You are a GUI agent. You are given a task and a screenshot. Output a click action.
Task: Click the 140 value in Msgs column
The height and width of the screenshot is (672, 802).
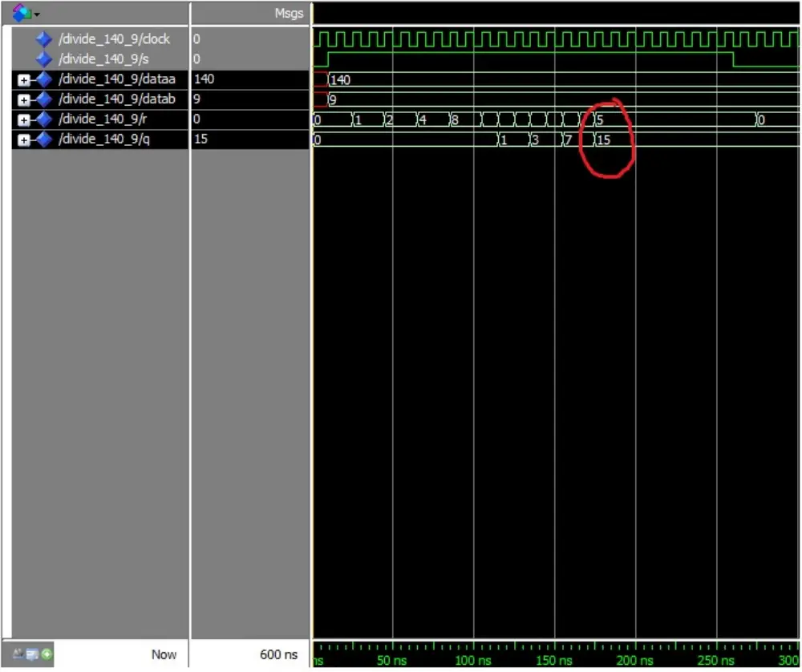tap(204, 79)
